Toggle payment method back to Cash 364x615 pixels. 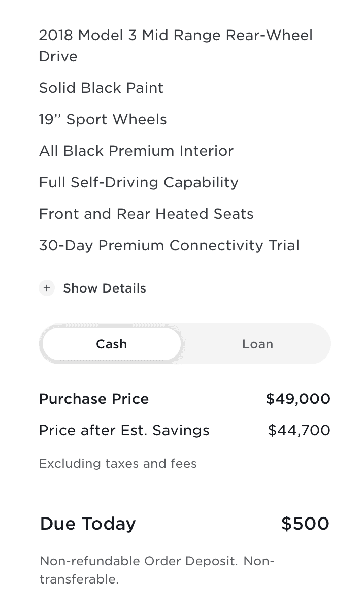point(111,344)
